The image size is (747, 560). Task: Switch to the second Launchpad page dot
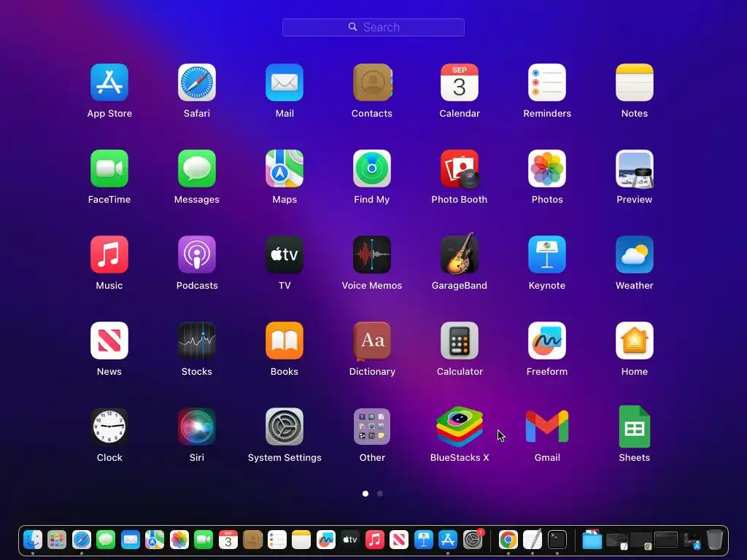380,494
